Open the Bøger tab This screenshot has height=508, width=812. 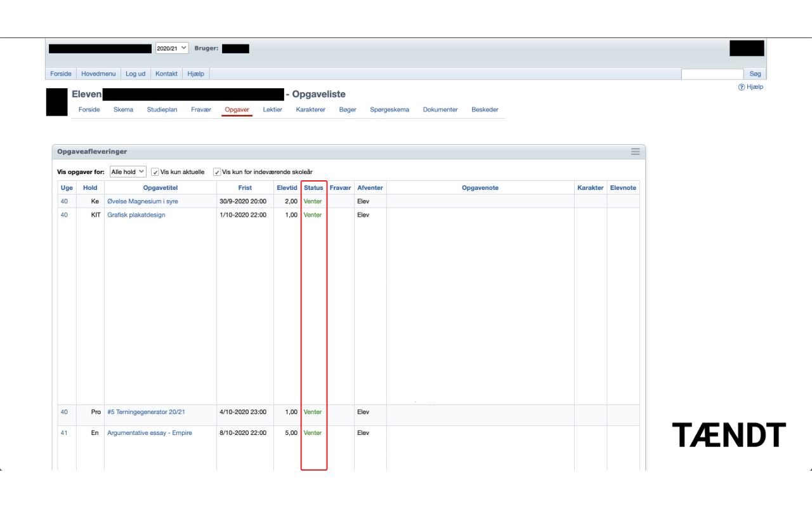348,109
